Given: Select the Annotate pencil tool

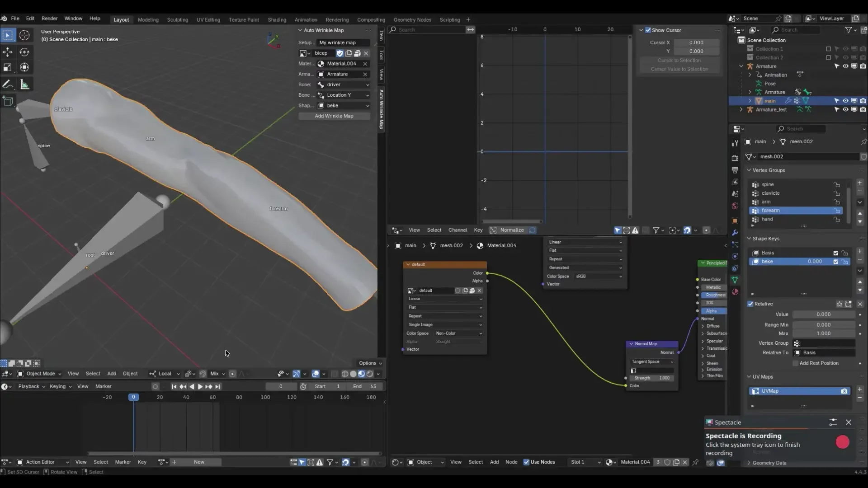Looking at the screenshot, I should (8, 84).
